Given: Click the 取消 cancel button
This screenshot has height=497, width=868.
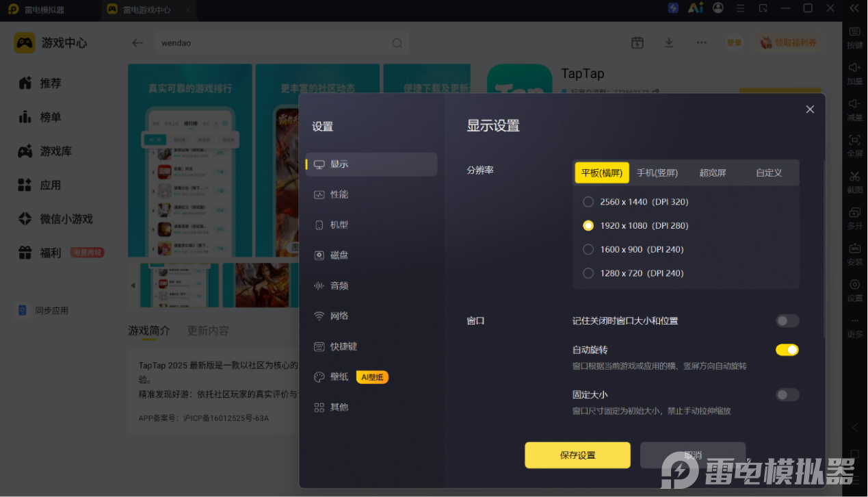Looking at the screenshot, I should [x=693, y=455].
